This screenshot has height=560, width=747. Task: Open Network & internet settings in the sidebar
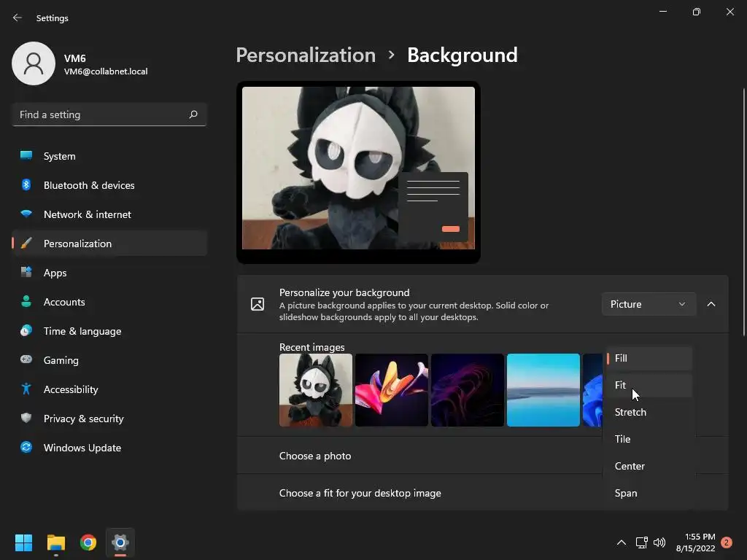coord(109,214)
